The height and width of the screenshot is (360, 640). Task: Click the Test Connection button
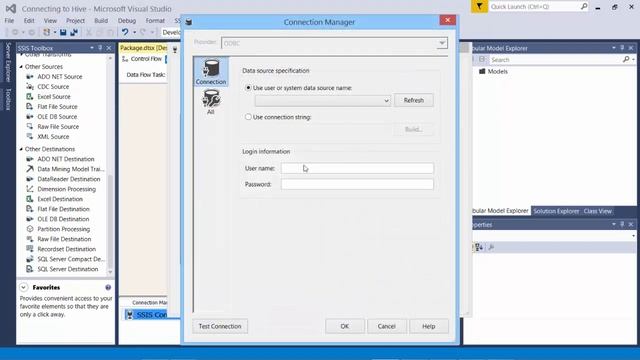[220, 326]
